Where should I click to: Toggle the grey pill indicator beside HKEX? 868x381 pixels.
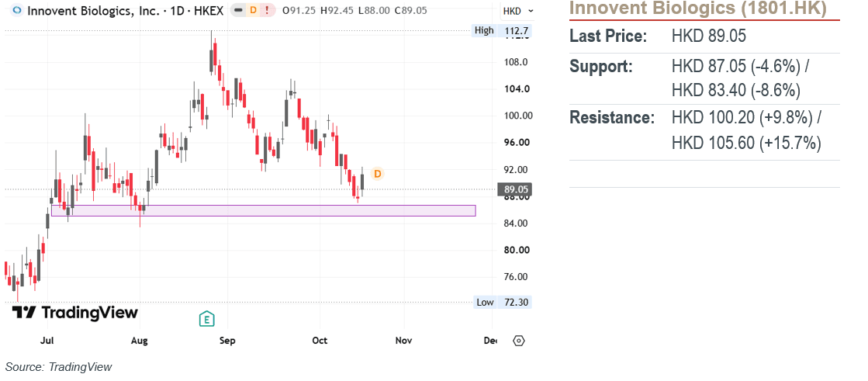point(239,10)
